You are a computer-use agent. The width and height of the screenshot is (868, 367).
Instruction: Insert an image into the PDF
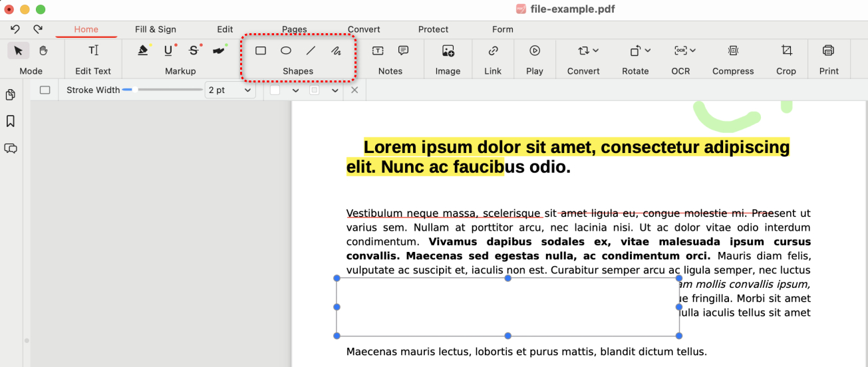pyautogui.click(x=448, y=51)
